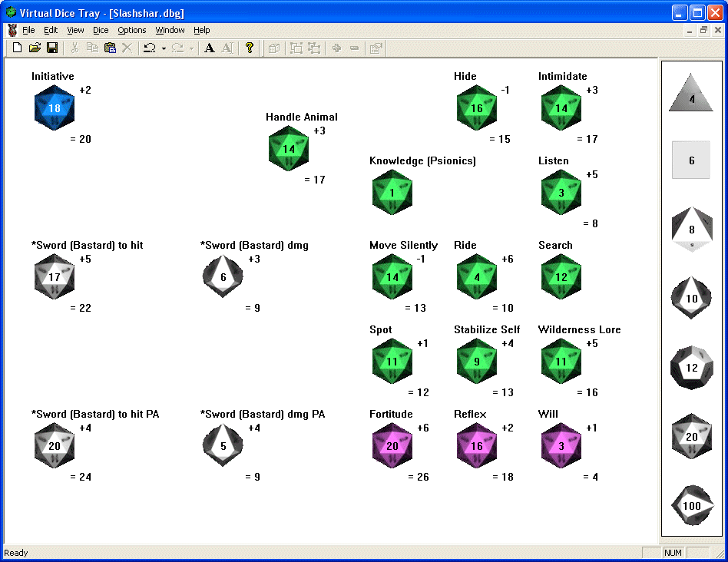Click the outlined A text icon

(227, 48)
